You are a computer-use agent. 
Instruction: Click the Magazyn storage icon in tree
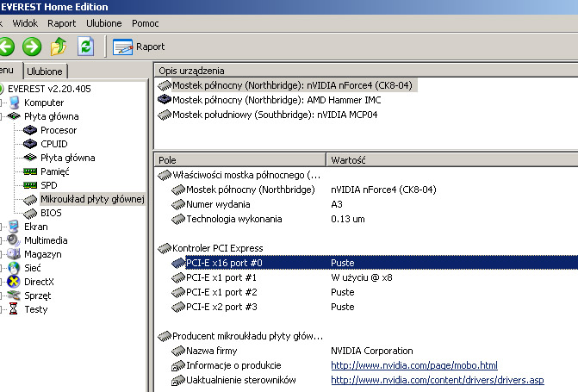(14, 254)
